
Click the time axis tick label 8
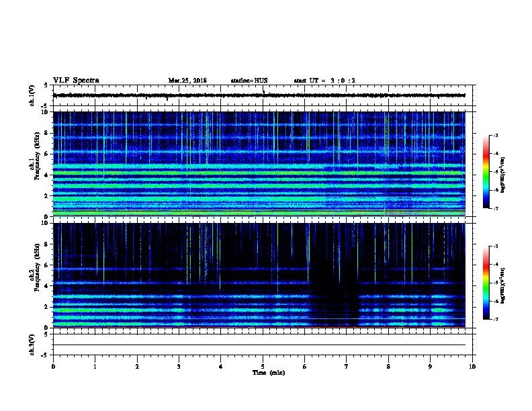coord(388,367)
